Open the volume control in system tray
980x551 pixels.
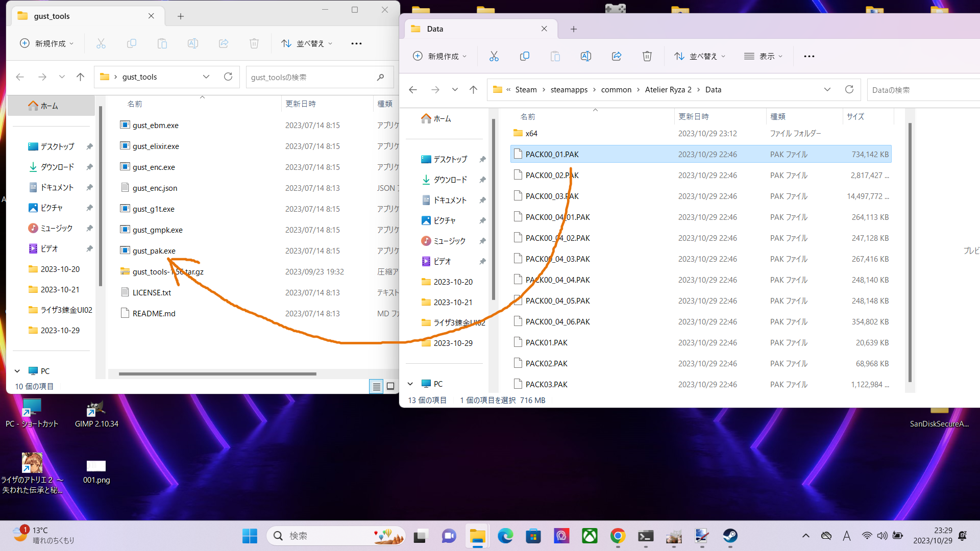(882, 536)
